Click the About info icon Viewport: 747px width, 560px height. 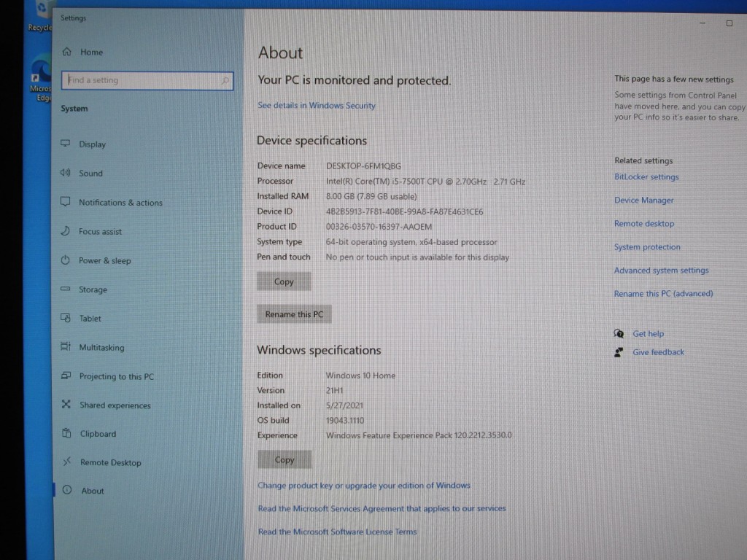click(67, 489)
